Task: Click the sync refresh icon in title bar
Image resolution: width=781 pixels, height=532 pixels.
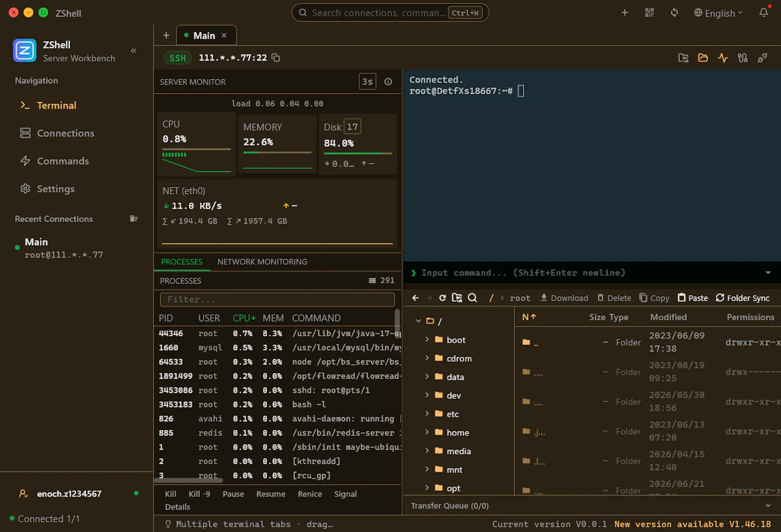Action: [674, 13]
